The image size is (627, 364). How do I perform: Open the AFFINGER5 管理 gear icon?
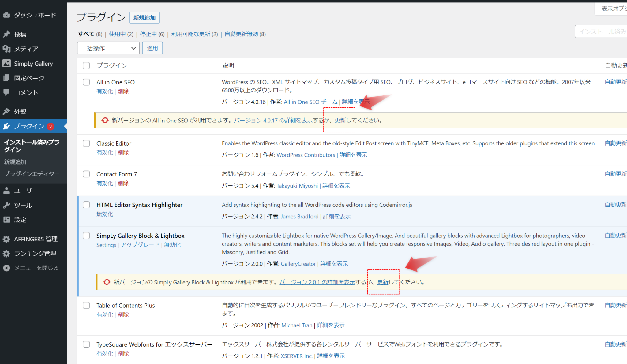[7, 239]
